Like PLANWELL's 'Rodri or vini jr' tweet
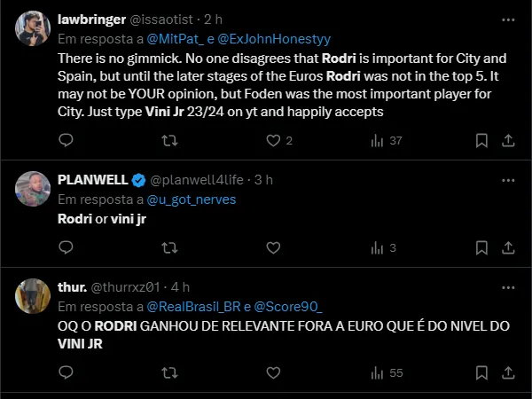Screen dimensions: 532x399 click(x=275, y=247)
